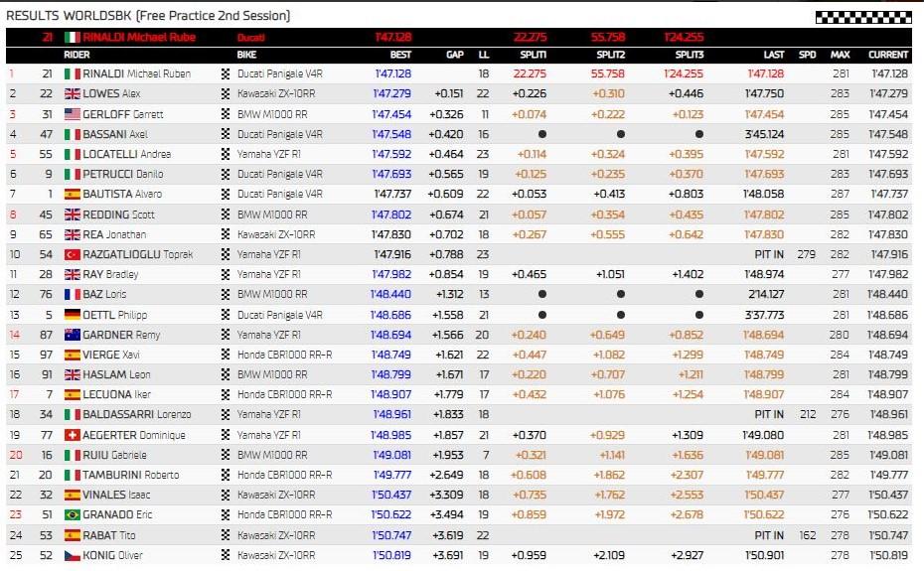The image size is (924, 571).
Task: Click the Spanish flag beside BAUTISTA Alvaro
Action: point(72,195)
